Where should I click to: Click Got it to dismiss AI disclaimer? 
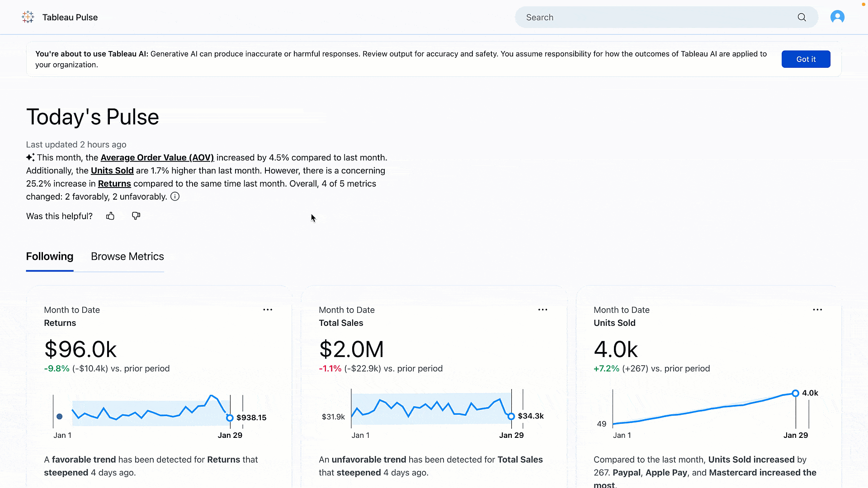click(x=806, y=59)
